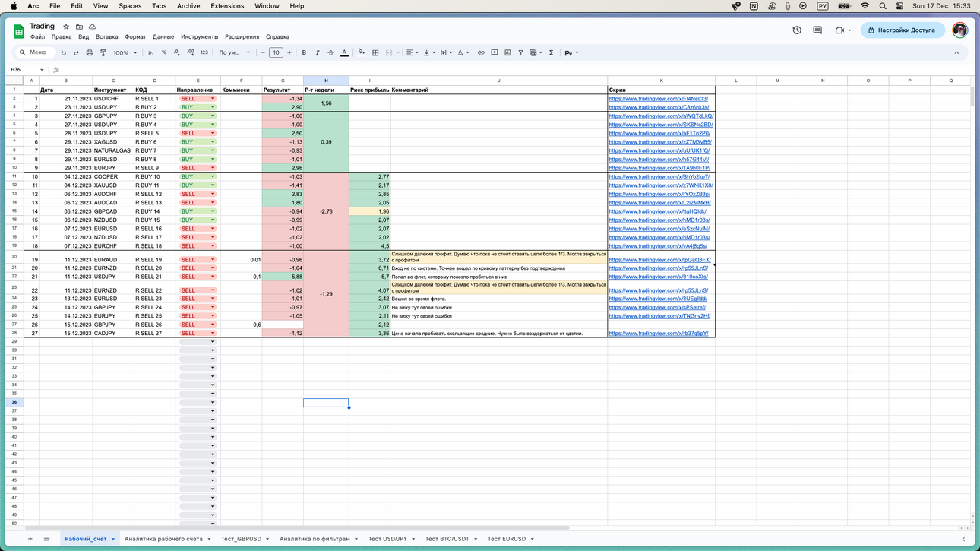Open horizontal align dropdown

[x=413, y=53]
